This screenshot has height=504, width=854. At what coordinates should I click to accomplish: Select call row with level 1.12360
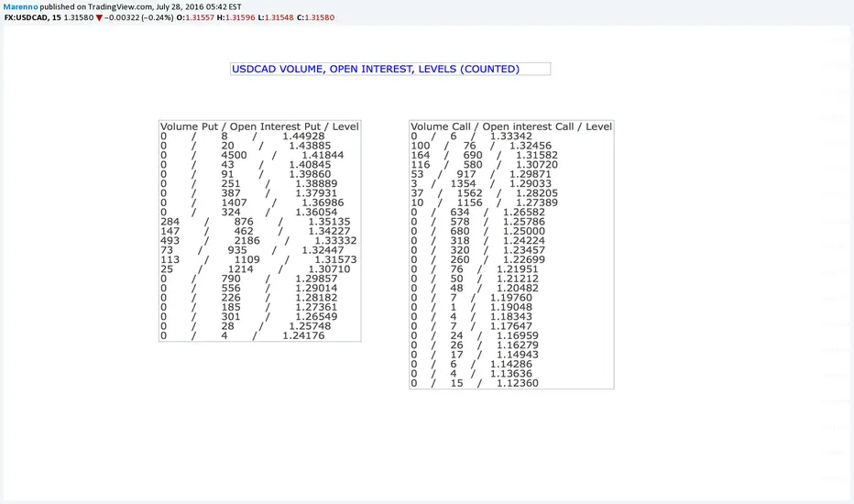[475, 383]
